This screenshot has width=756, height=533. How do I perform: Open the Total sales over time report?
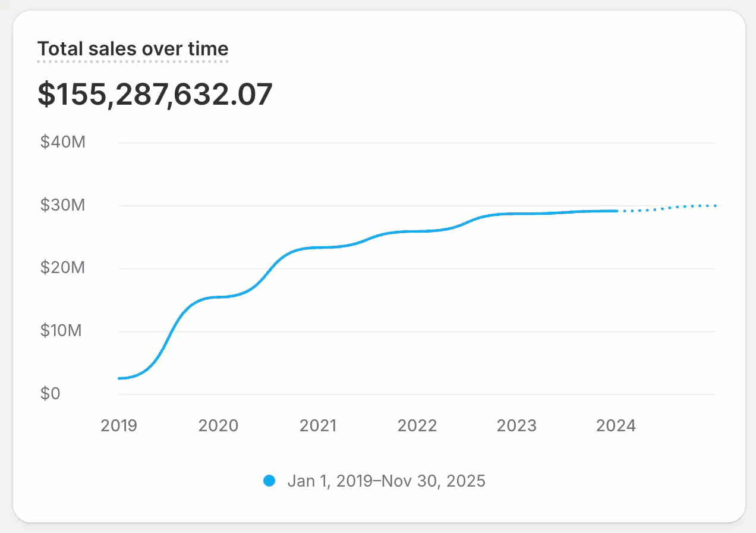coord(133,48)
